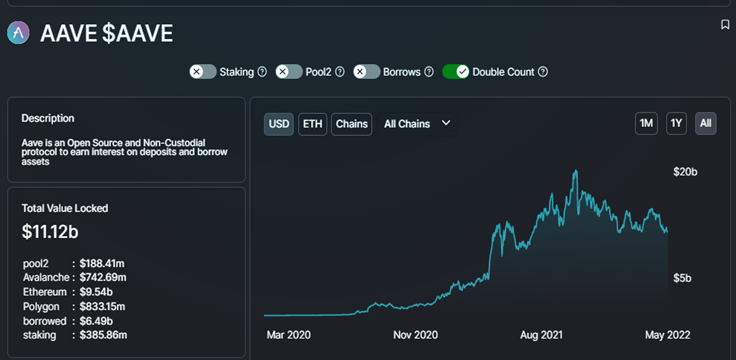Open the All Chains dropdown
This screenshot has height=360, width=736.
click(x=417, y=124)
